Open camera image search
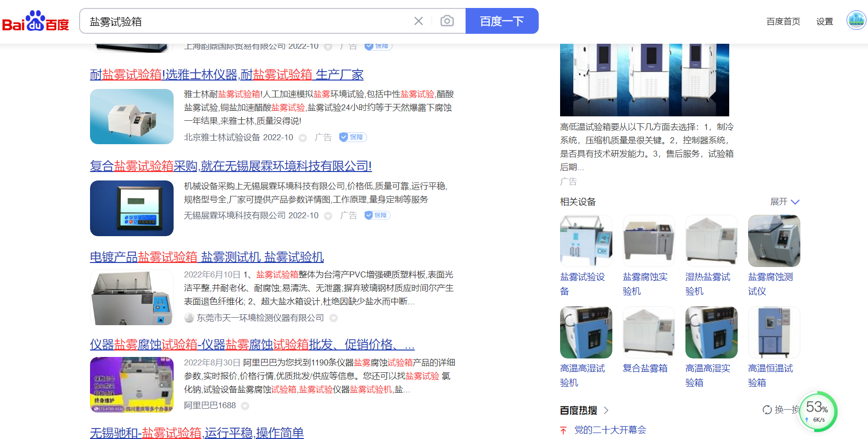 click(x=447, y=21)
